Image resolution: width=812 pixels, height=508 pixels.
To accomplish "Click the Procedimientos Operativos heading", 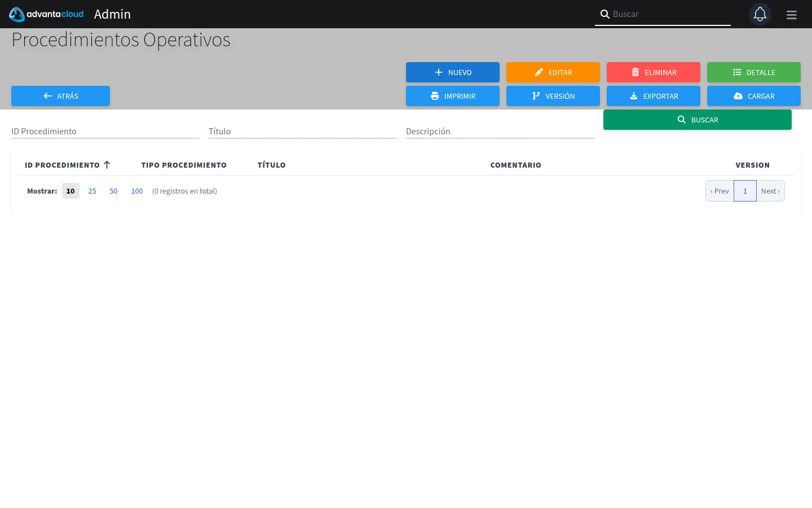I will pyautogui.click(x=121, y=40).
